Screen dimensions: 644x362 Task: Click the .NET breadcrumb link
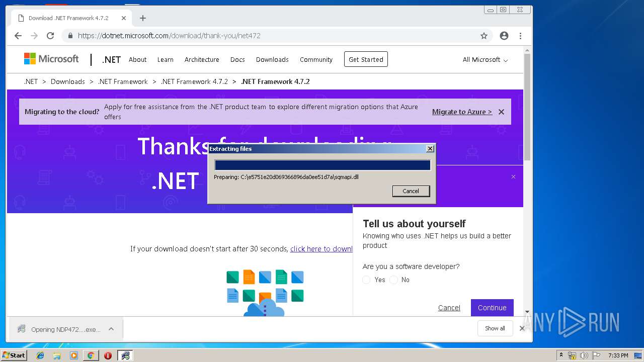click(x=31, y=81)
